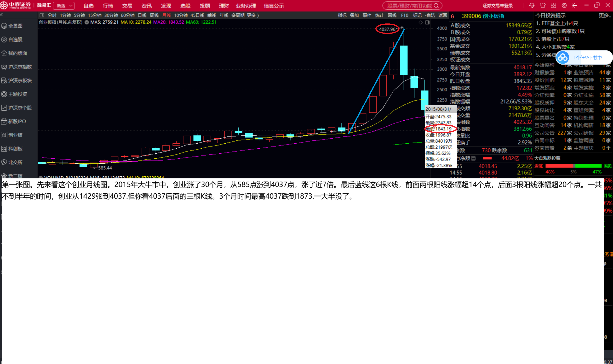Viewport: 613px width, 364px height.
Task: Open settings hexagon icon in title bar
Action: [564, 6]
